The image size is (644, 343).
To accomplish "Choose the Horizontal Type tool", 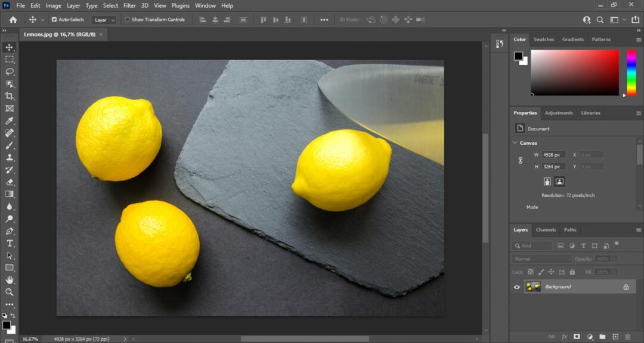I will pos(9,243).
